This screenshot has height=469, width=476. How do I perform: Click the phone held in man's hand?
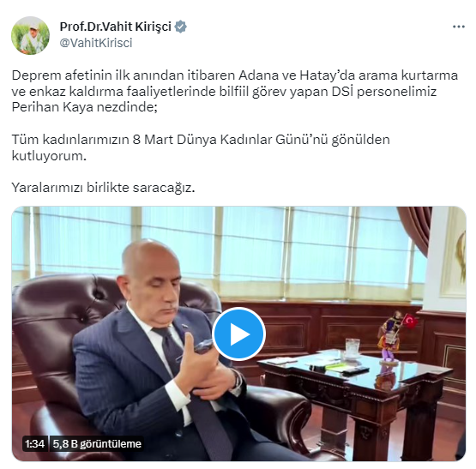click(204, 346)
